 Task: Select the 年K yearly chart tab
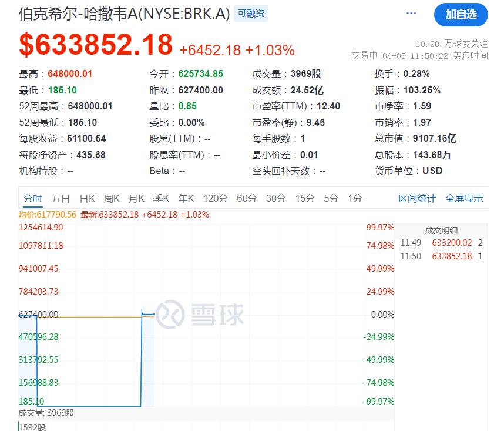click(186, 199)
